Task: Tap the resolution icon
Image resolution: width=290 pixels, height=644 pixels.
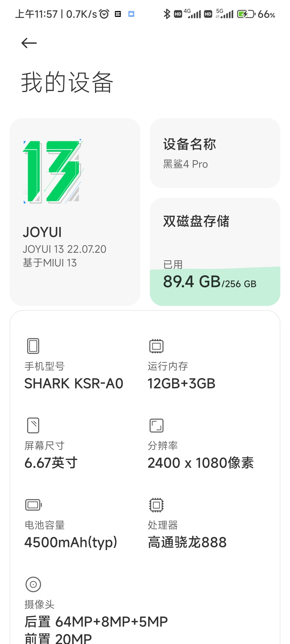Action: pyautogui.click(x=156, y=425)
